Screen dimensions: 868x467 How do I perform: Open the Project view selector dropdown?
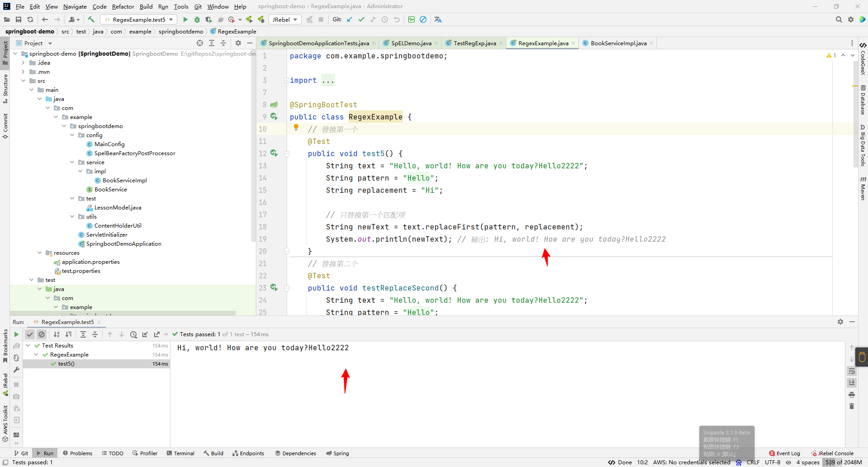[x=34, y=43]
